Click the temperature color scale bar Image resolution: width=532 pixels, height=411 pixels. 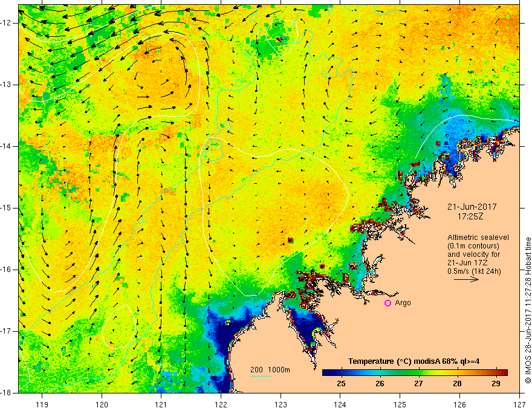415,372
